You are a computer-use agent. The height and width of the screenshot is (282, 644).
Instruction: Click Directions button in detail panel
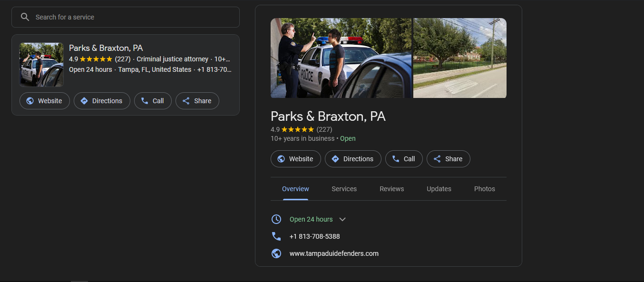pyautogui.click(x=353, y=159)
